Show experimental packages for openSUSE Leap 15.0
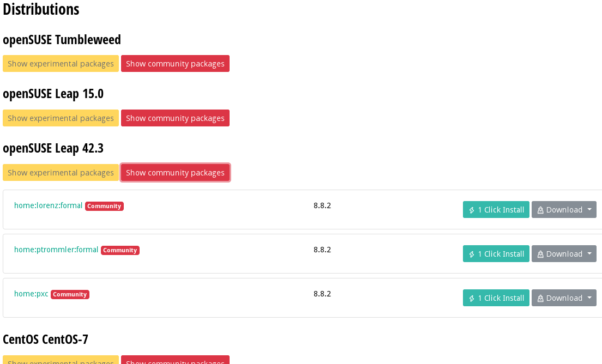 pyautogui.click(x=61, y=118)
